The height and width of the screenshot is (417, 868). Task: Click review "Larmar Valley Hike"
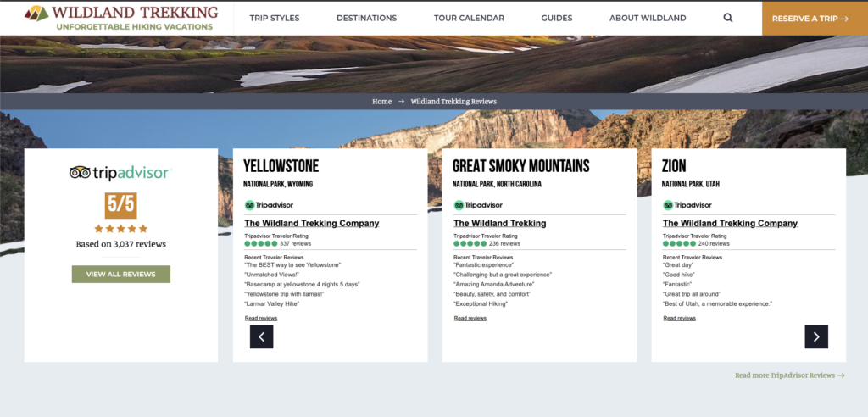tap(272, 303)
